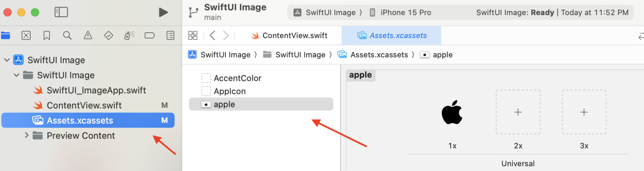
Task: Collapse the SwiftUI Image folder group
Action: click(16, 75)
